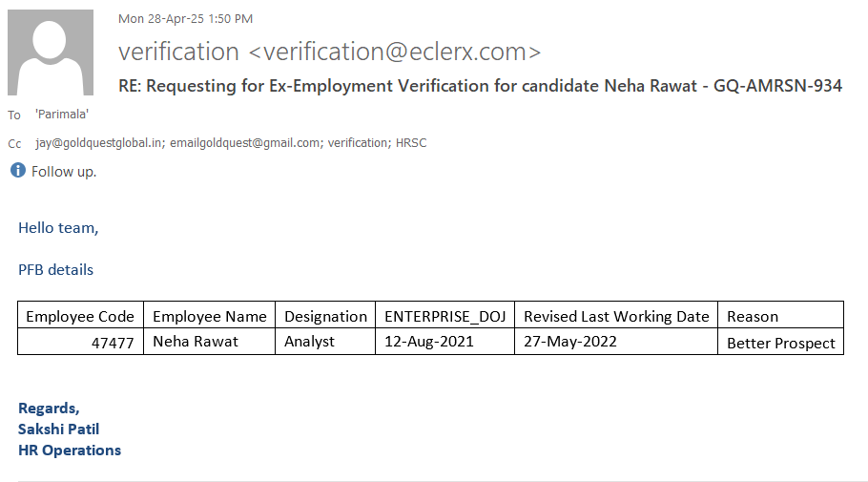Click the email subject line about Neha Rawat
868x482 pixels.
click(480, 86)
